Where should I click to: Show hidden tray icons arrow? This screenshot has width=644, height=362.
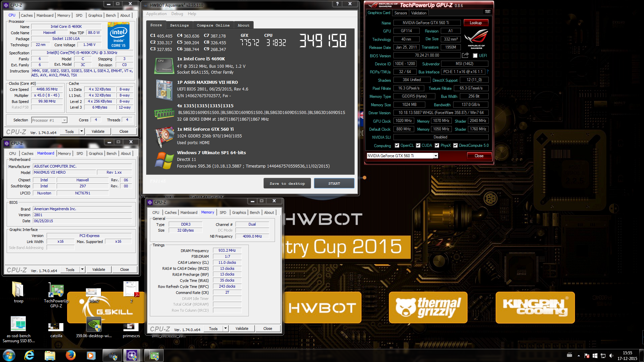(x=579, y=356)
